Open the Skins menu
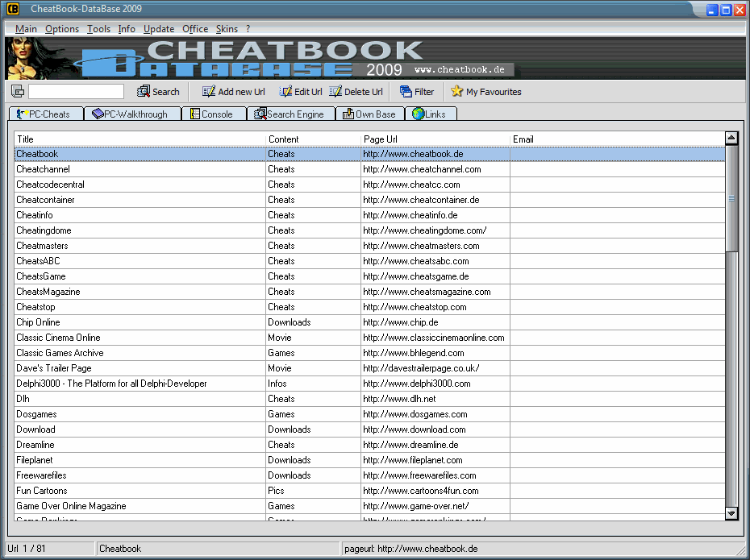The width and height of the screenshot is (750, 560). pyautogui.click(x=226, y=28)
